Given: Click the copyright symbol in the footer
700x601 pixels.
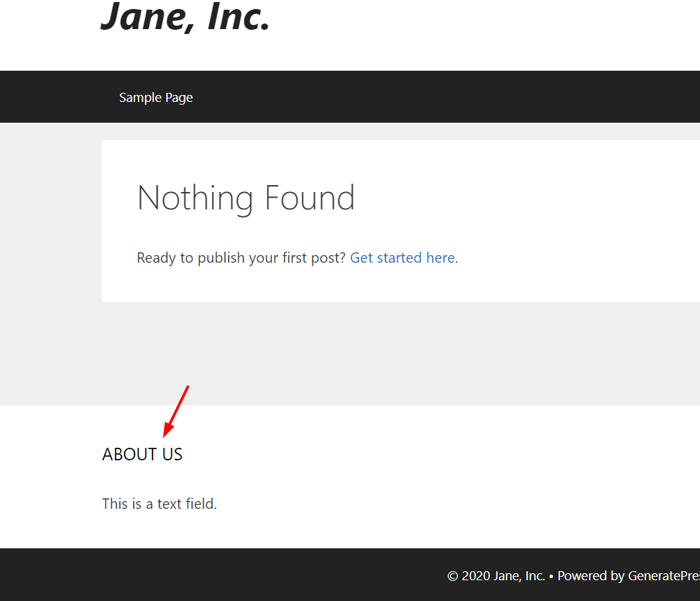Looking at the screenshot, I should (x=453, y=576).
